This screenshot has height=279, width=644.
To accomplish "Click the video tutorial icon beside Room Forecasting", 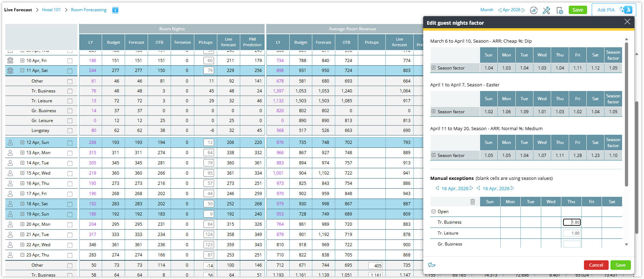I will pyautogui.click(x=115, y=10).
